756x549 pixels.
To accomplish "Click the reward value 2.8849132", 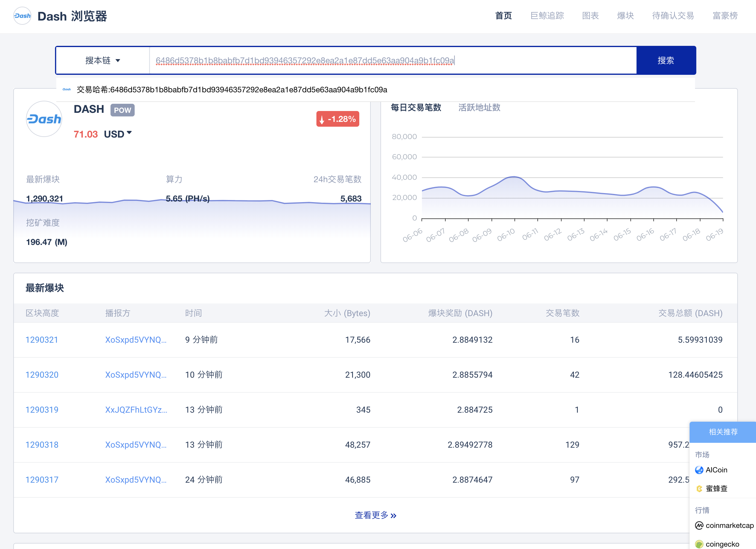I will (x=472, y=340).
